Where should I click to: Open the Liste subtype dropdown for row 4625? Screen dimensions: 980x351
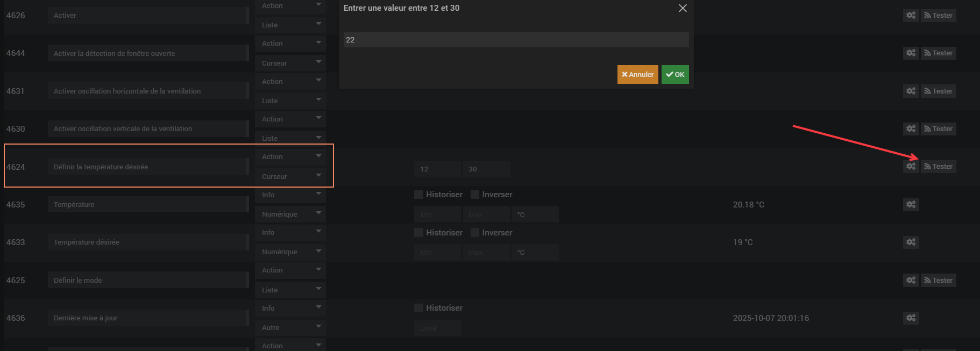point(290,290)
